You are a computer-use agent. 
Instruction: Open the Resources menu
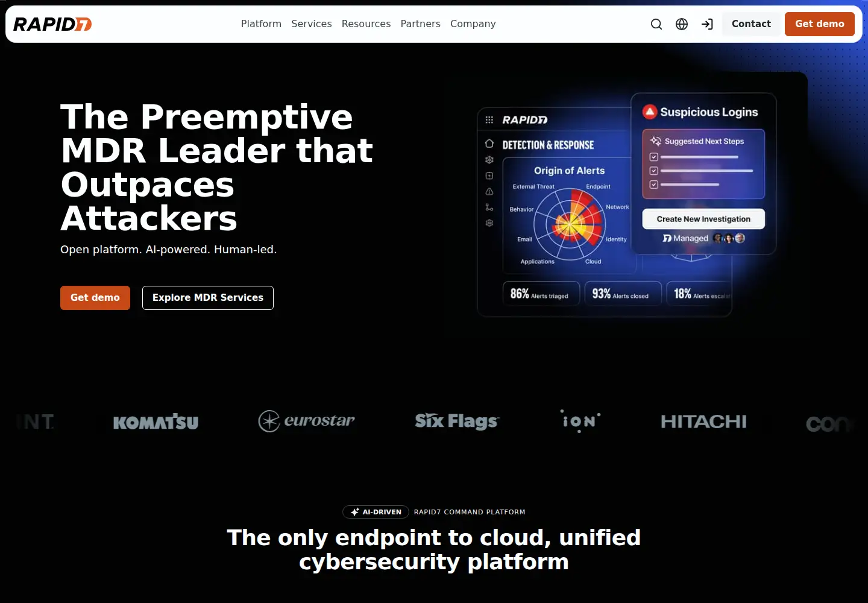tap(366, 24)
